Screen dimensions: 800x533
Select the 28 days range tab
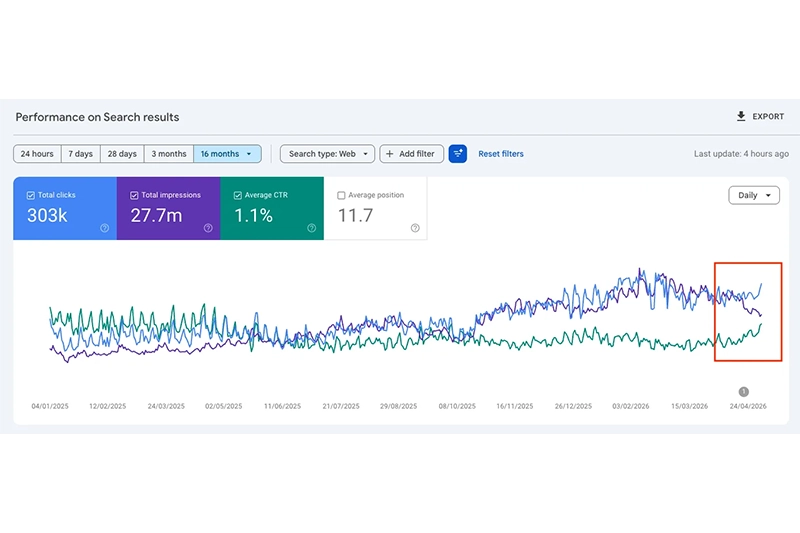point(122,154)
